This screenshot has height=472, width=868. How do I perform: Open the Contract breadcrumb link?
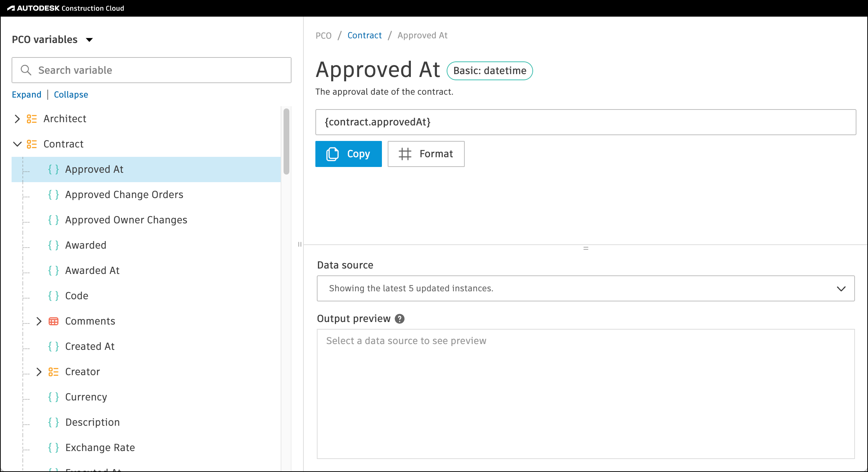[x=364, y=35]
